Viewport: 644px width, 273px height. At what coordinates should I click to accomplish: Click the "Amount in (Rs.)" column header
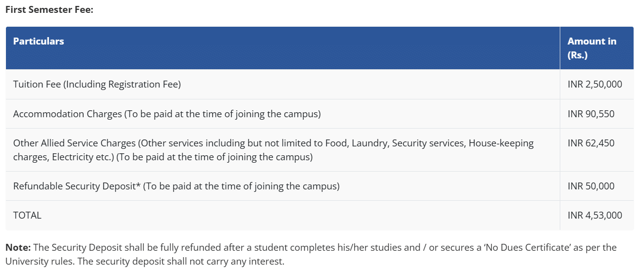(x=592, y=48)
